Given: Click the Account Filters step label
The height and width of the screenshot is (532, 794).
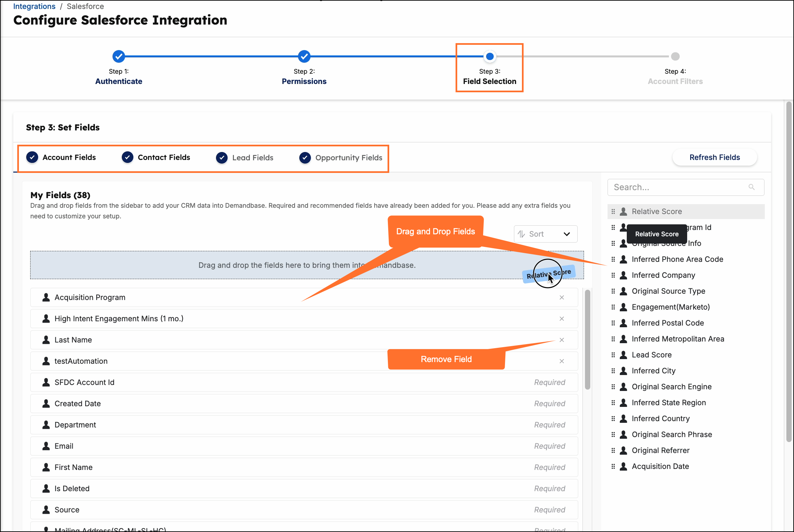Looking at the screenshot, I should point(675,81).
